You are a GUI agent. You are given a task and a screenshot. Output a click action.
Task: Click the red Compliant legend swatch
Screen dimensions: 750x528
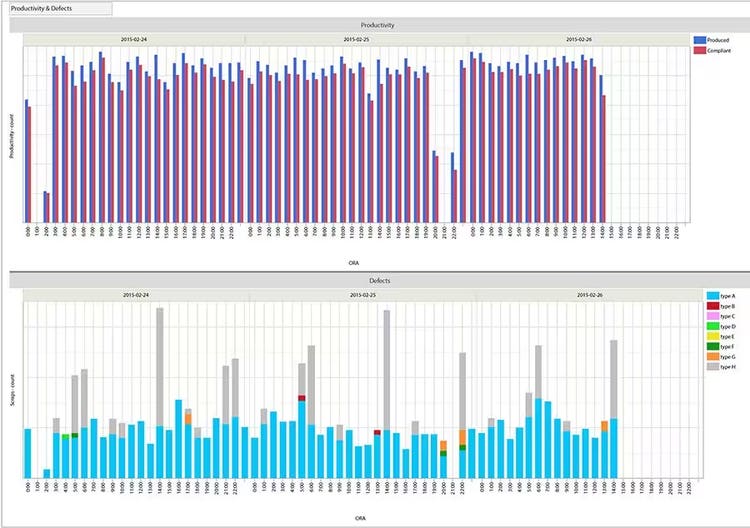point(700,50)
